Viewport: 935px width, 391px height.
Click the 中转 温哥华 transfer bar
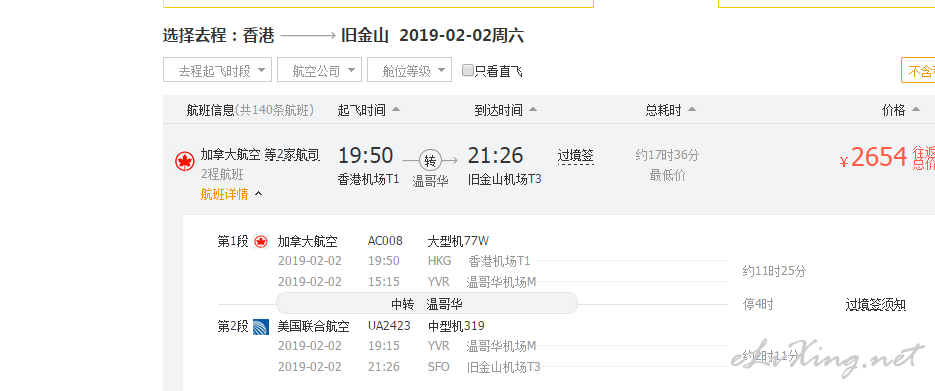427,304
